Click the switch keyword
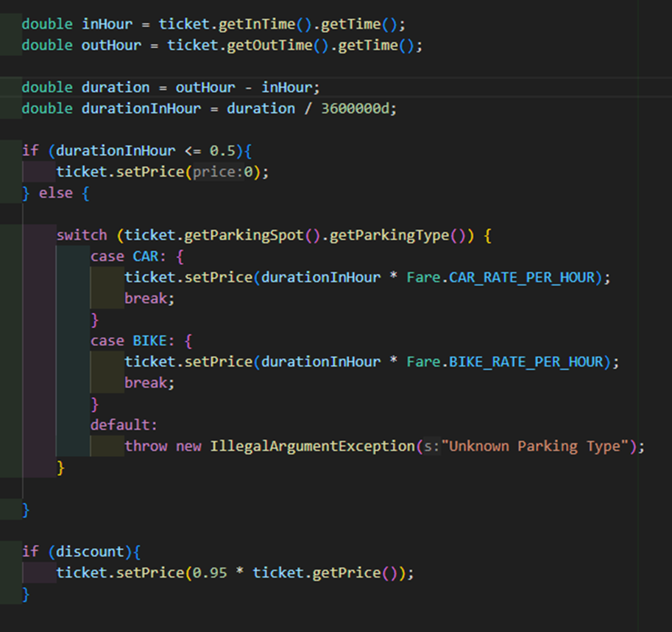Screen dimensions: 672x632 click(x=80, y=235)
